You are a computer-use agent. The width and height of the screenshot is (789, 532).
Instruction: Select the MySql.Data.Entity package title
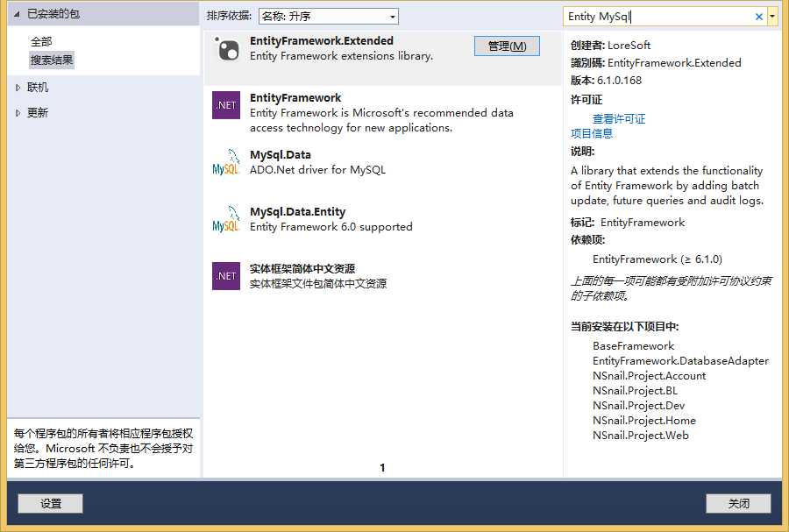[x=297, y=212]
